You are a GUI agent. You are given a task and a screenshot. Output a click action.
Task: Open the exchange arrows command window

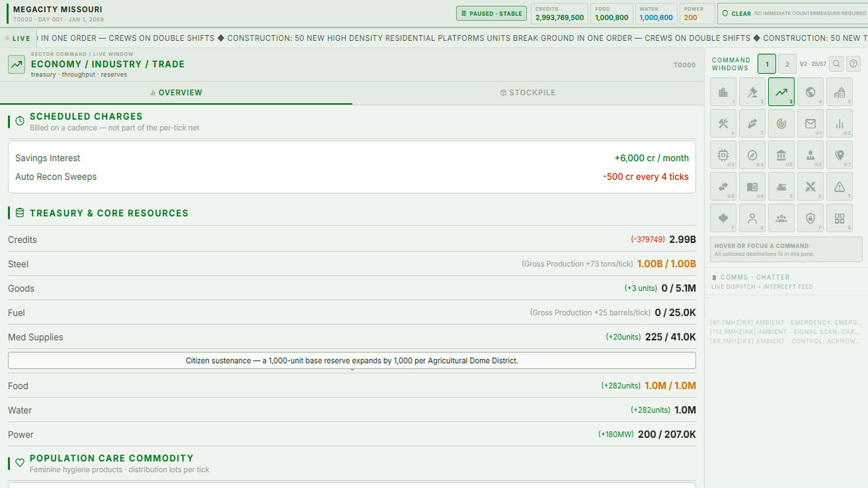coord(723,187)
